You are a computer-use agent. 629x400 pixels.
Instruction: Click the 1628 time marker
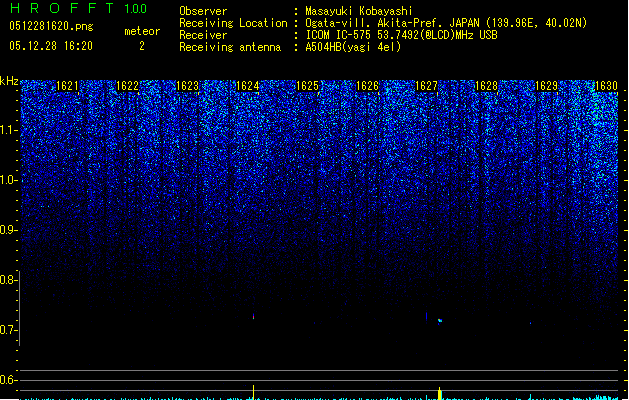486,86
